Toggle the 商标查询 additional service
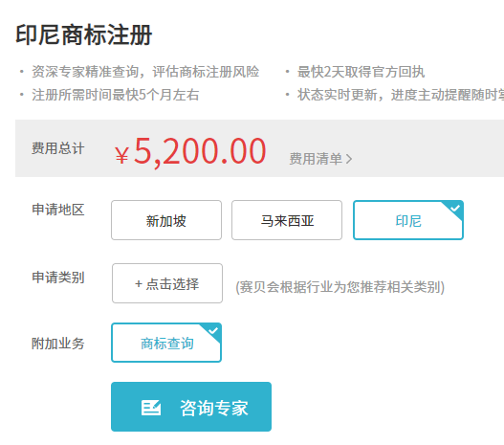This screenshot has height=445, width=504. (166, 343)
